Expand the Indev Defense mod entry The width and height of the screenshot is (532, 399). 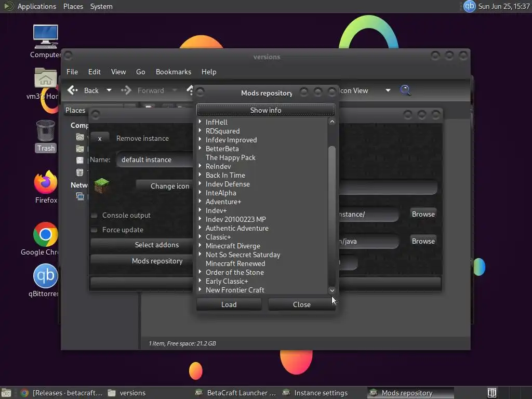tap(200, 183)
